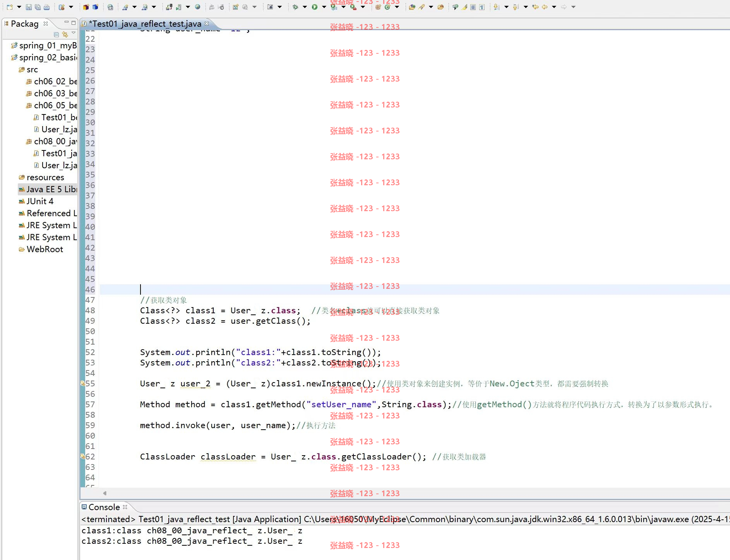Image resolution: width=730 pixels, height=560 pixels.
Task: Click console output line starting class1:class
Action: tap(192, 531)
